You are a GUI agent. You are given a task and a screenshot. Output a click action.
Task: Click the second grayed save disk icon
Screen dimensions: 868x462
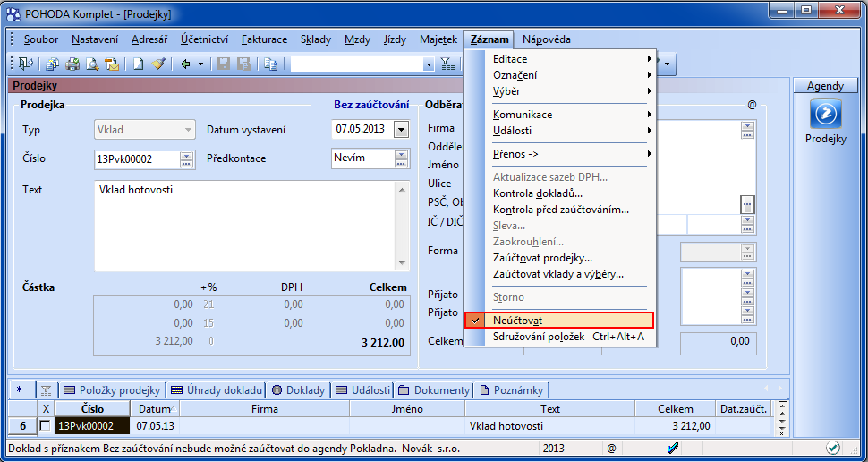click(243, 64)
